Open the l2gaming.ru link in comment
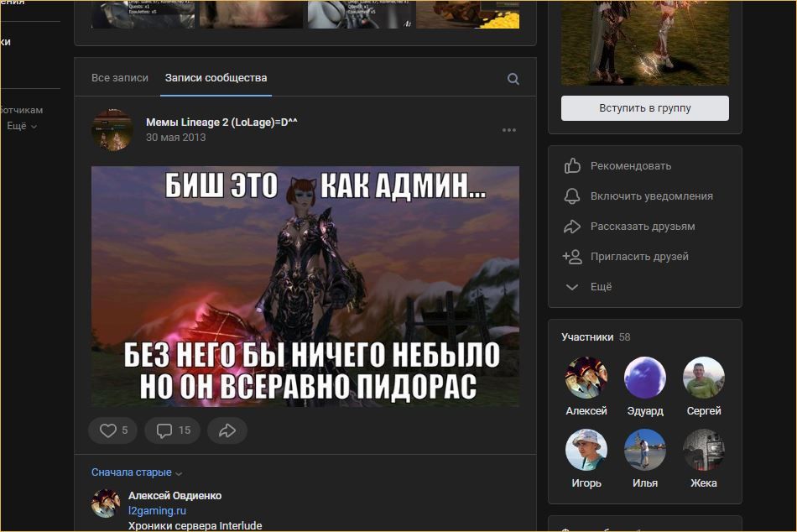The width and height of the screenshot is (797, 532). tap(157, 510)
